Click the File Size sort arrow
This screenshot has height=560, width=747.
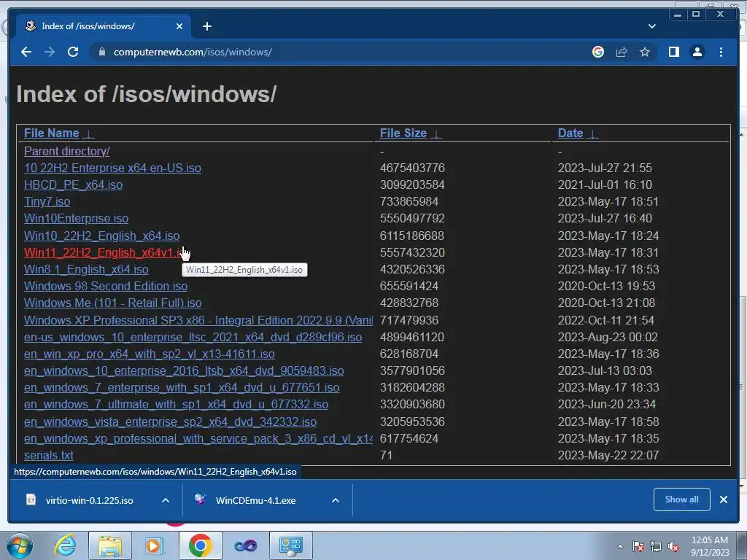(436, 134)
